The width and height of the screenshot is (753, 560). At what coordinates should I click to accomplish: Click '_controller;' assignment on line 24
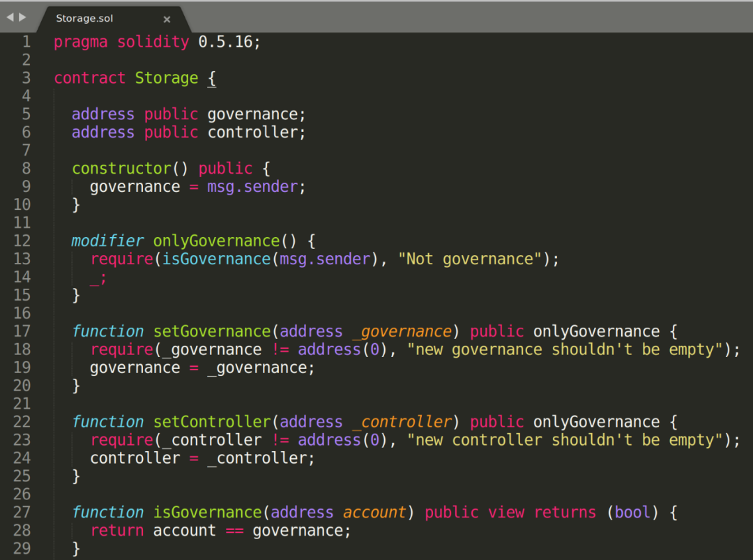pyautogui.click(x=261, y=459)
